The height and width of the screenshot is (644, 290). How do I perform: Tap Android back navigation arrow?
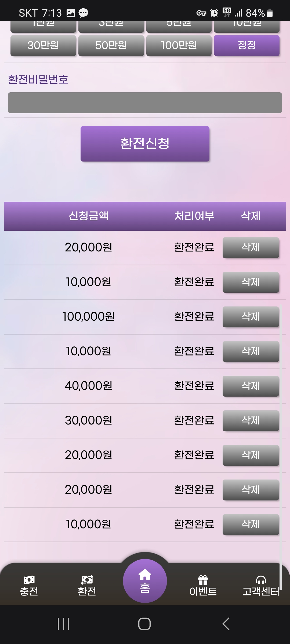(226, 624)
